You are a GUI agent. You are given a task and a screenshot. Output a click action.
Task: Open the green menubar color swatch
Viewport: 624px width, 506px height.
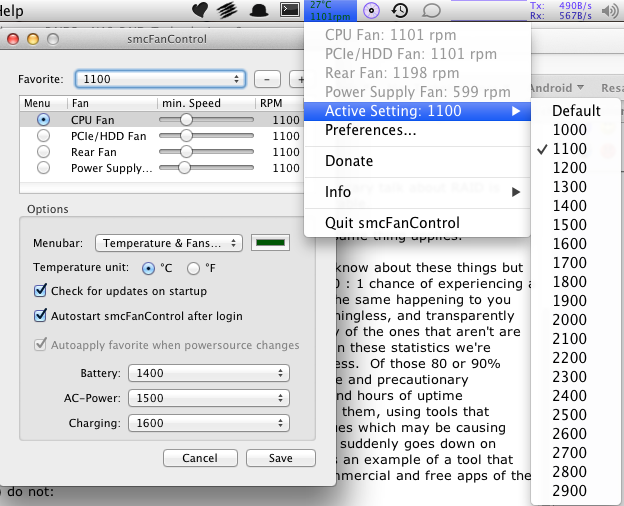click(270, 242)
